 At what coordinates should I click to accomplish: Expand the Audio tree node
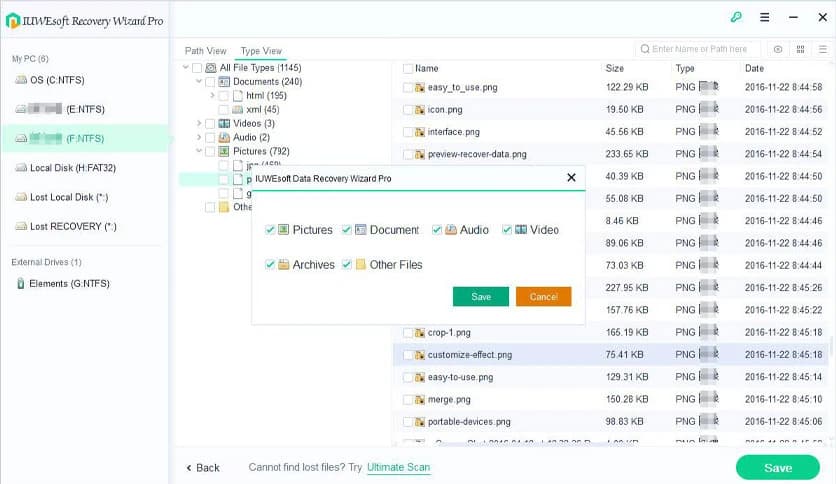click(199, 137)
